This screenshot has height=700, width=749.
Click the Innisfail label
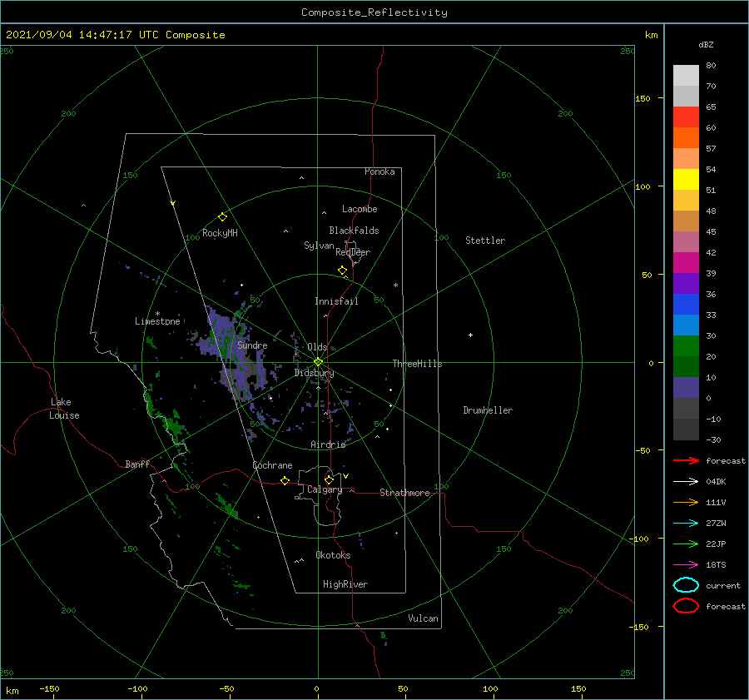pos(336,301)
